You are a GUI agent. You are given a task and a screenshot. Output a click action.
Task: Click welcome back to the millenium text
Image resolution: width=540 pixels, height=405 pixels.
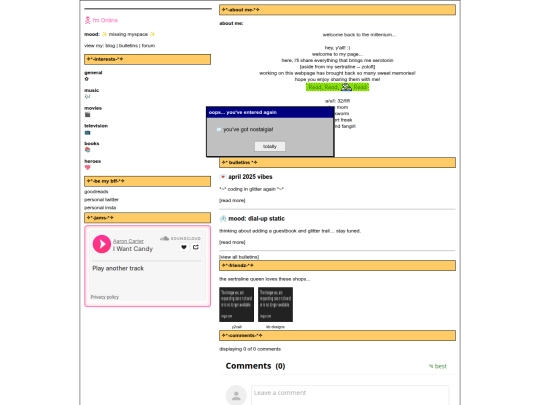tap(359, 35)
